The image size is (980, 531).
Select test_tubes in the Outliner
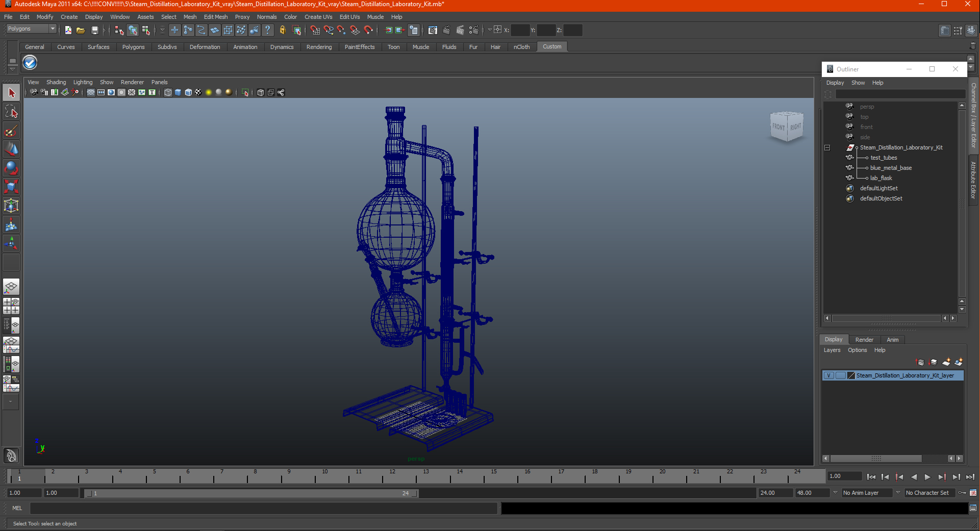(x=884, y=158)
